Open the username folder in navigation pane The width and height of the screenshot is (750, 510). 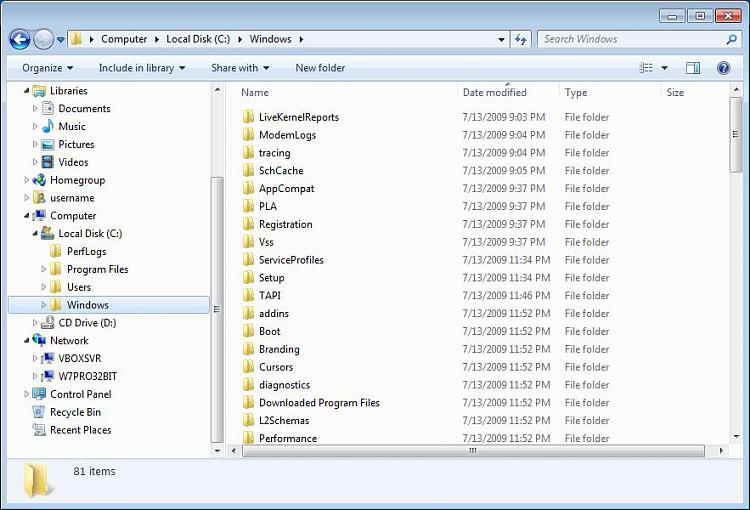pos(72,198)
